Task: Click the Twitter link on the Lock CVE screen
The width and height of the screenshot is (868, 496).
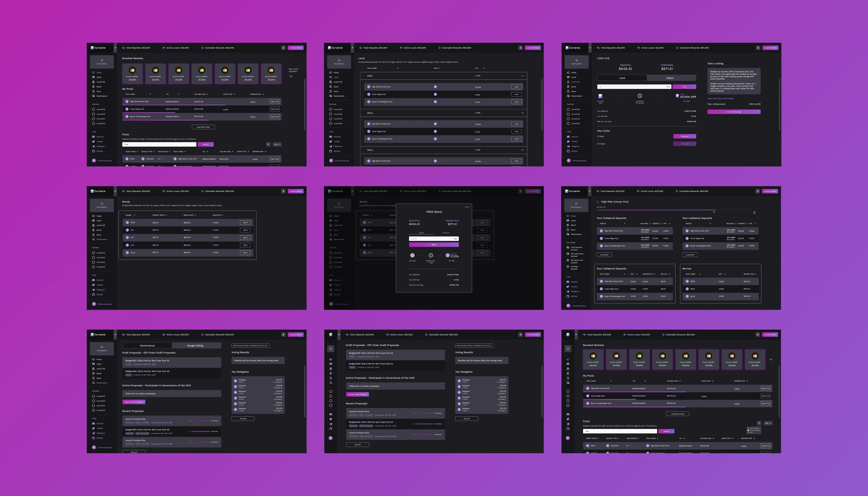Action: click(x=572, y=141)
